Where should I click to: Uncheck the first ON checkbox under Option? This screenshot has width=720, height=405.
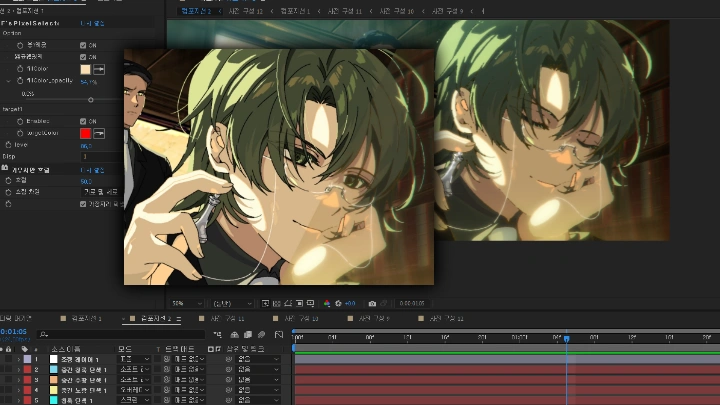click(83, 45)
